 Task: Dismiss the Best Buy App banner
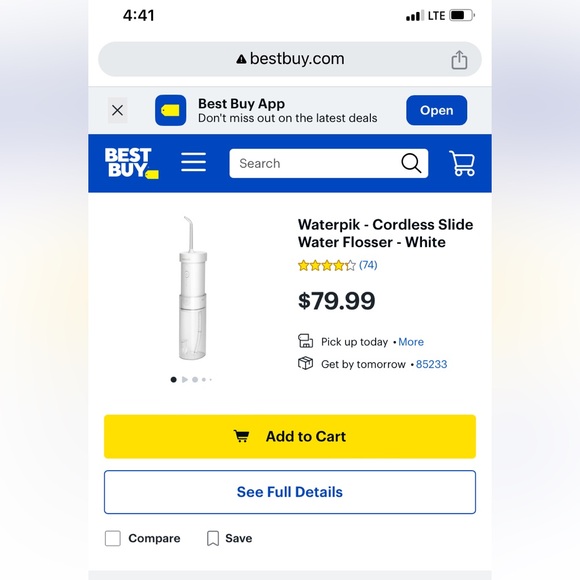point(117,110)
